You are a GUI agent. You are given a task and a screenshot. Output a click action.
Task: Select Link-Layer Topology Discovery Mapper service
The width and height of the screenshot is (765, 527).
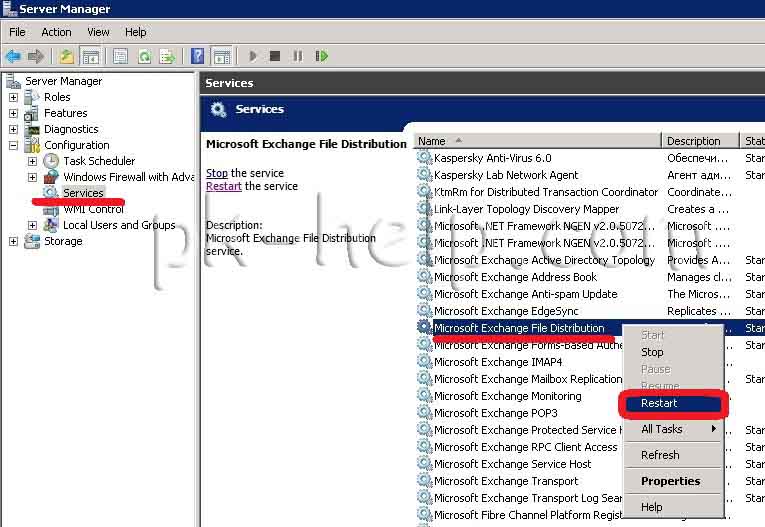[x=526, y=209]
